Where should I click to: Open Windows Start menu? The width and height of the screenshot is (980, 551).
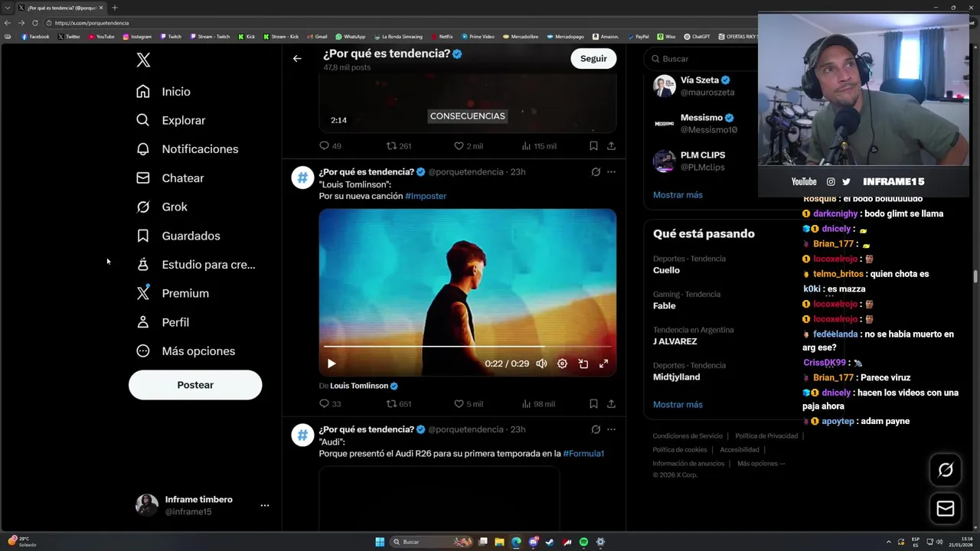[x=380, y=542]
